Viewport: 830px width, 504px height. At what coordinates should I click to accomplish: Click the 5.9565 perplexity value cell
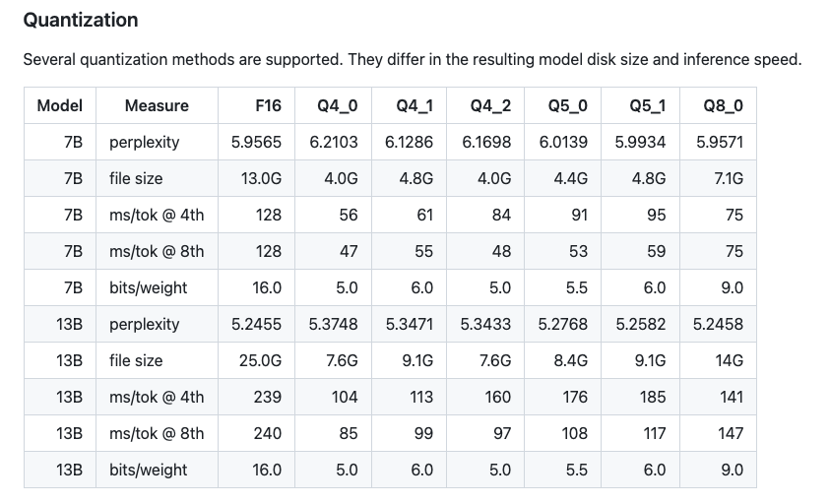point(256,142)
